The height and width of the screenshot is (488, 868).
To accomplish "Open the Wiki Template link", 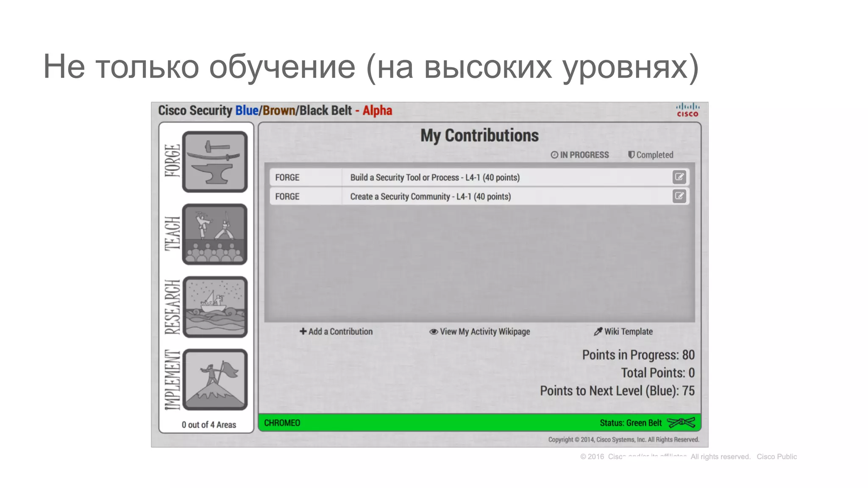I will pyautogui.click(x=623, y=332).
